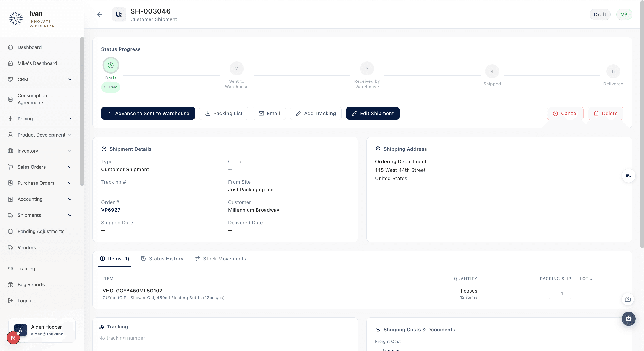Open Consumption Agreements from the sidebar

[32, 99]
